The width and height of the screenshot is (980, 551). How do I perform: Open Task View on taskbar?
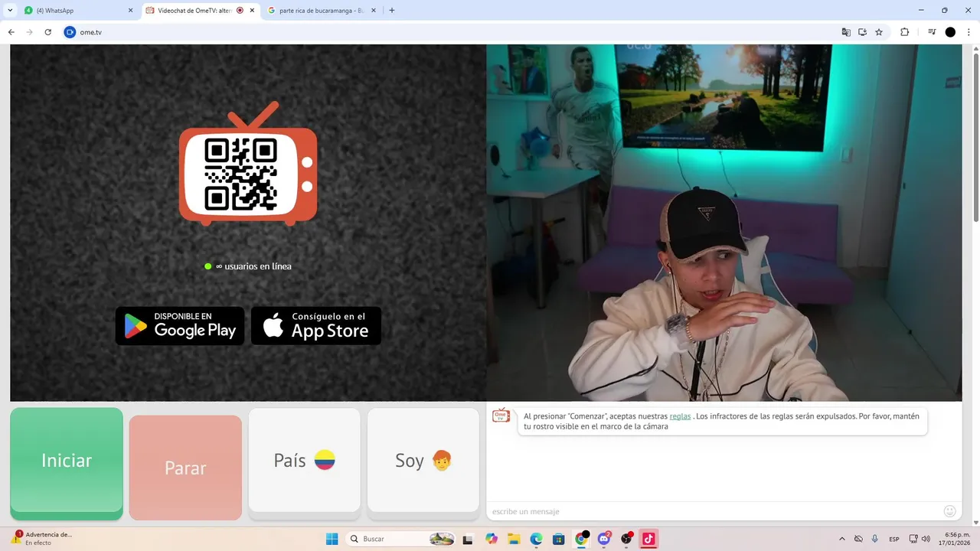coord(468,539)
